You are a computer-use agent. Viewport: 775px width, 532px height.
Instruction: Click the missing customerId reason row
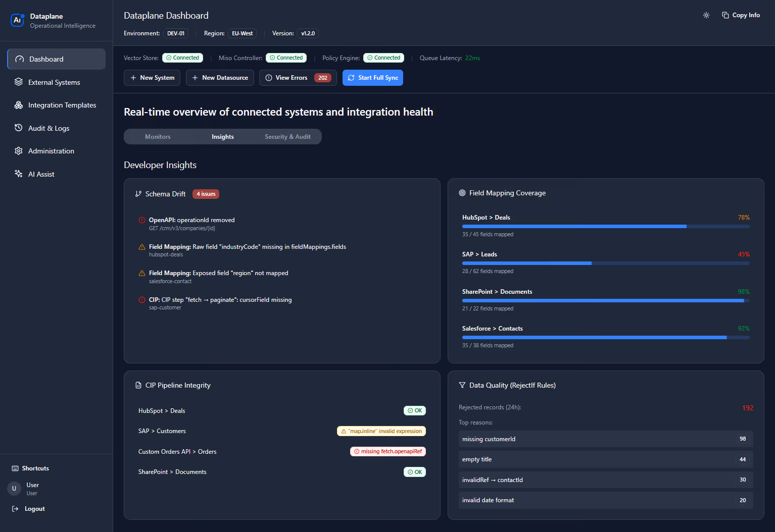click(606, 439)
